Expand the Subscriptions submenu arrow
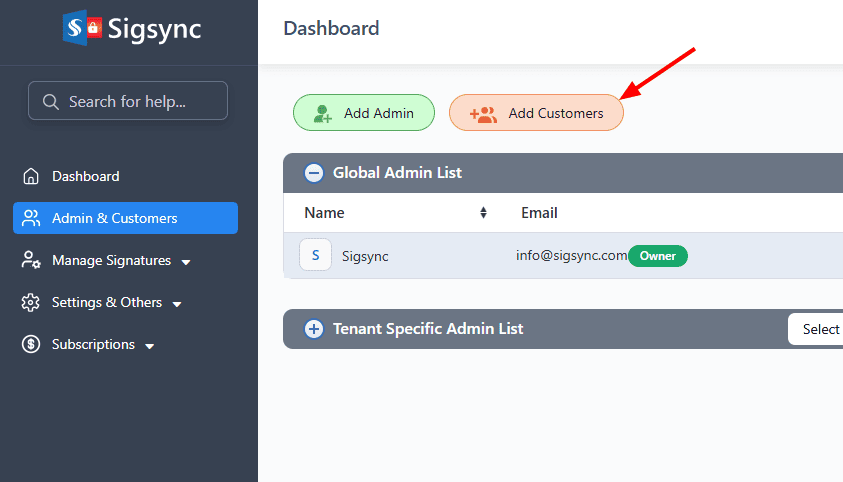The image size is (843, 482). pos(150,346)
